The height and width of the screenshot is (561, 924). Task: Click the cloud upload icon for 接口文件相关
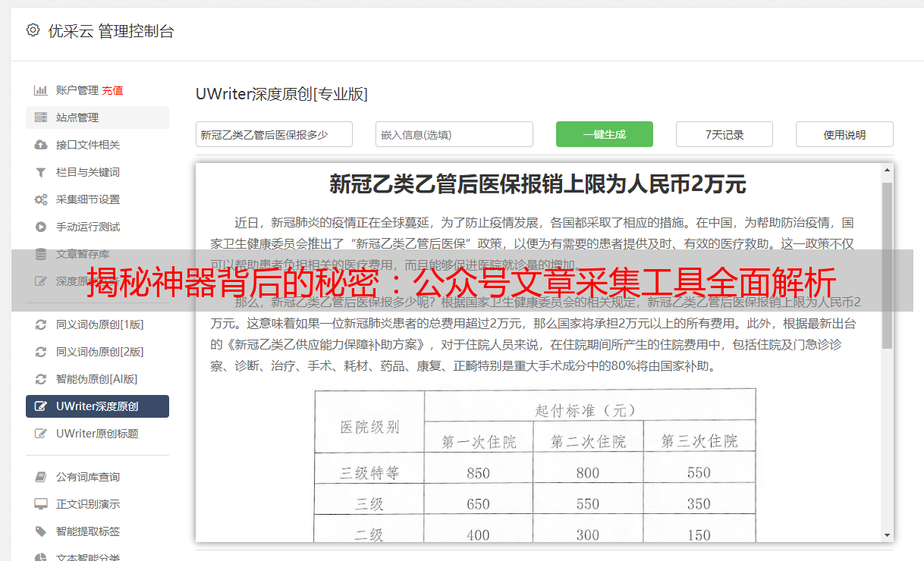pyautogui.click(x=41, y=145)
